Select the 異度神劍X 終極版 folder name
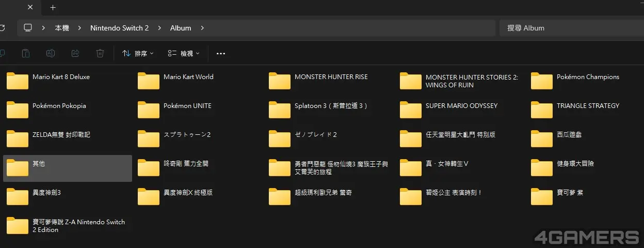 188,193
